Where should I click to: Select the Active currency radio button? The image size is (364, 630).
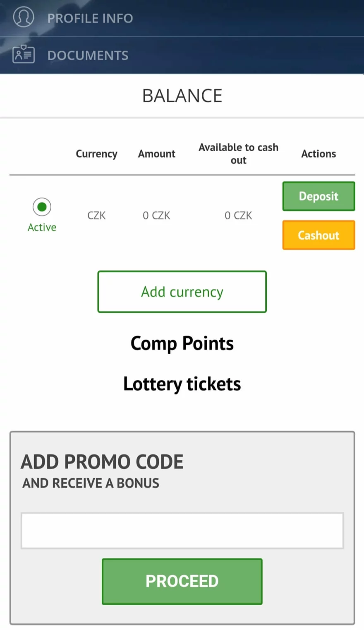pos(42,206)
